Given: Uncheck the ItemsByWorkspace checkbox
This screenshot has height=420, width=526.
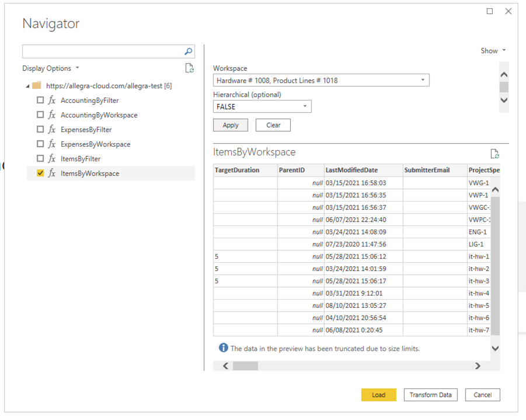Looking at the screenshot, I should [40, 173].
